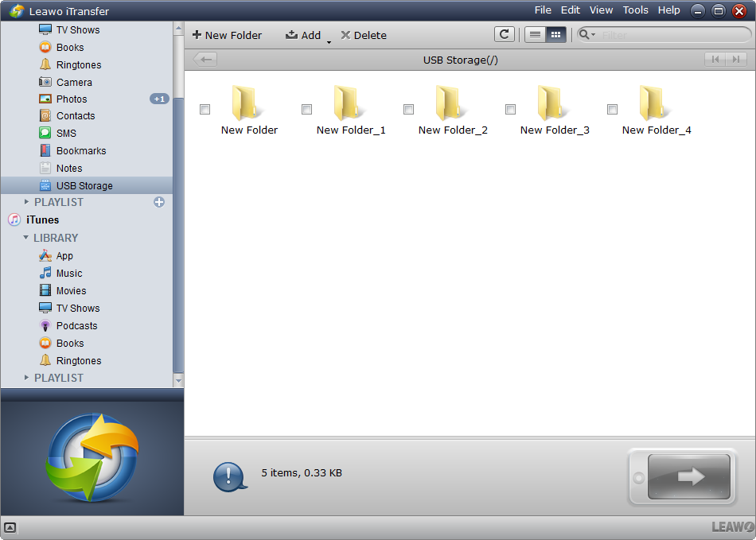
Task: Select Bookmarks in device sidebar
Action: pos(80,150)
